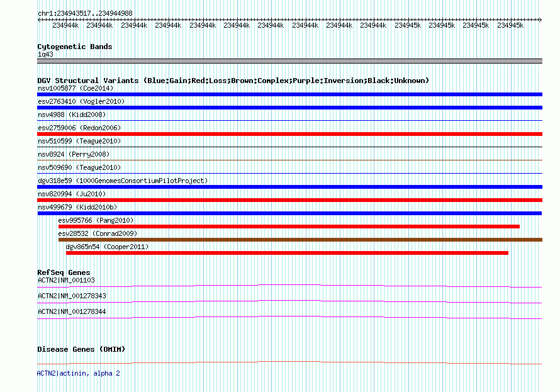The width and height of the screenshot is (560, 392).
Task: Open ACTN2|NM_001278343 transcript label
Action: [72, 296]
